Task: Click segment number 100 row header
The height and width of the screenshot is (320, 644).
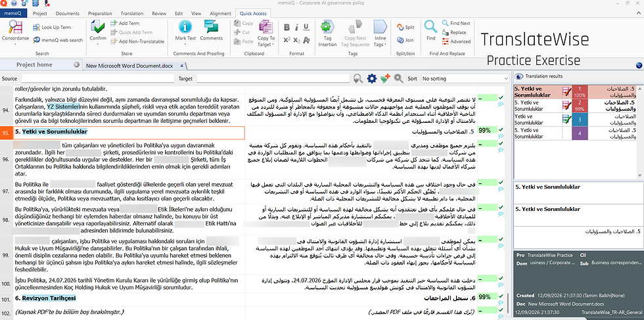Action: pyautogui.click(x=6, y=283)
